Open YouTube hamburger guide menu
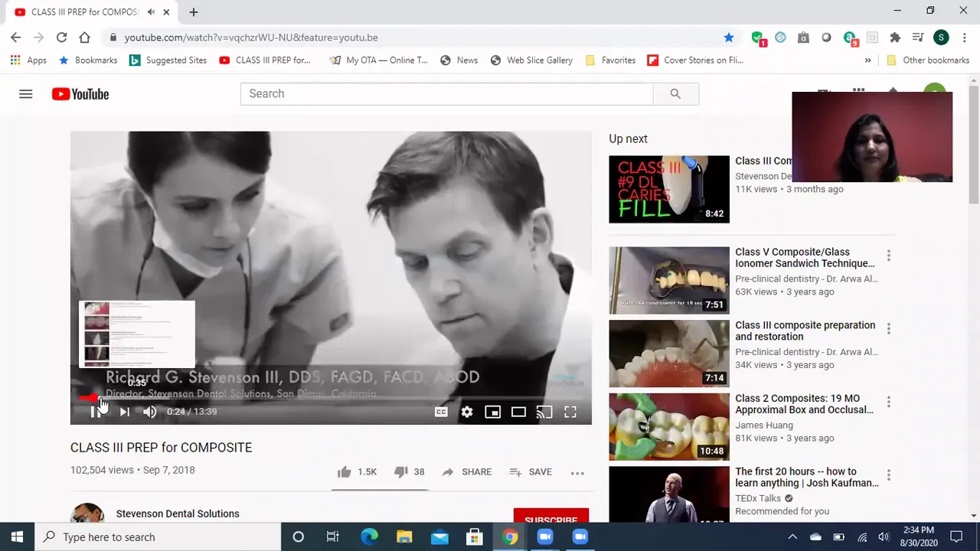The height and width of the screenshot is (551, 980). point(25,94)
